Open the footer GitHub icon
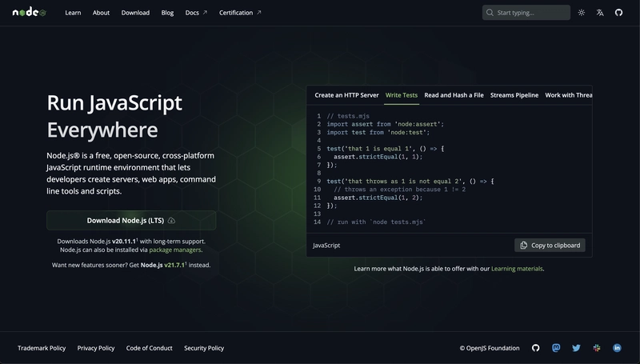640x364 pixels. point(535,348)
